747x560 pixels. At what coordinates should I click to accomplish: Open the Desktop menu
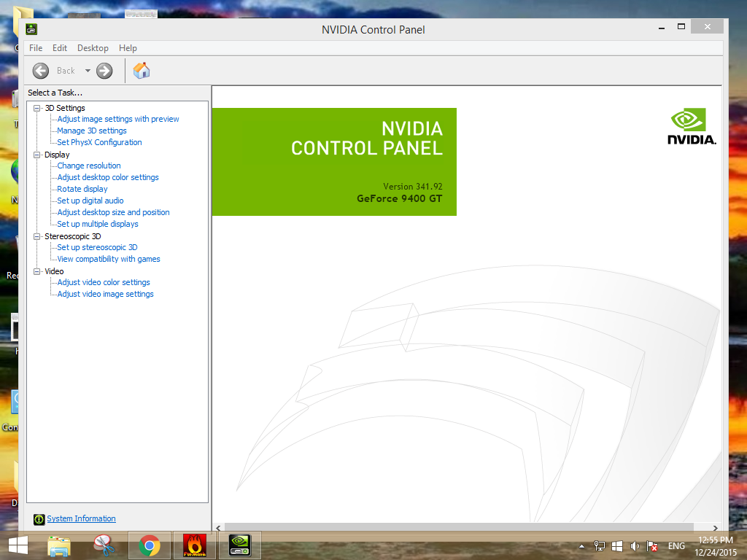(x=93, y=48)
